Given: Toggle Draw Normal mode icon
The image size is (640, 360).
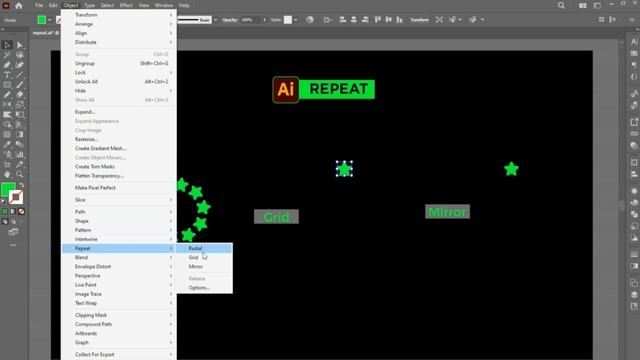Looking at the screenshot, I should pos(5,222).
